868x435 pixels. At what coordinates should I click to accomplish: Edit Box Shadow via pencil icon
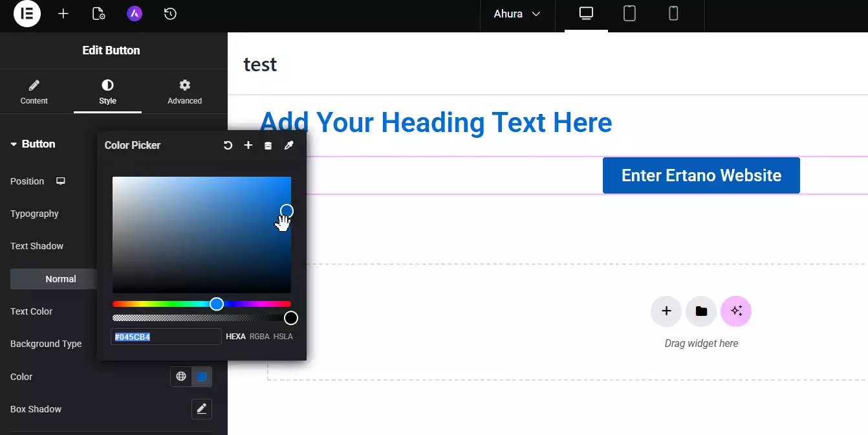tap(201, 409)
